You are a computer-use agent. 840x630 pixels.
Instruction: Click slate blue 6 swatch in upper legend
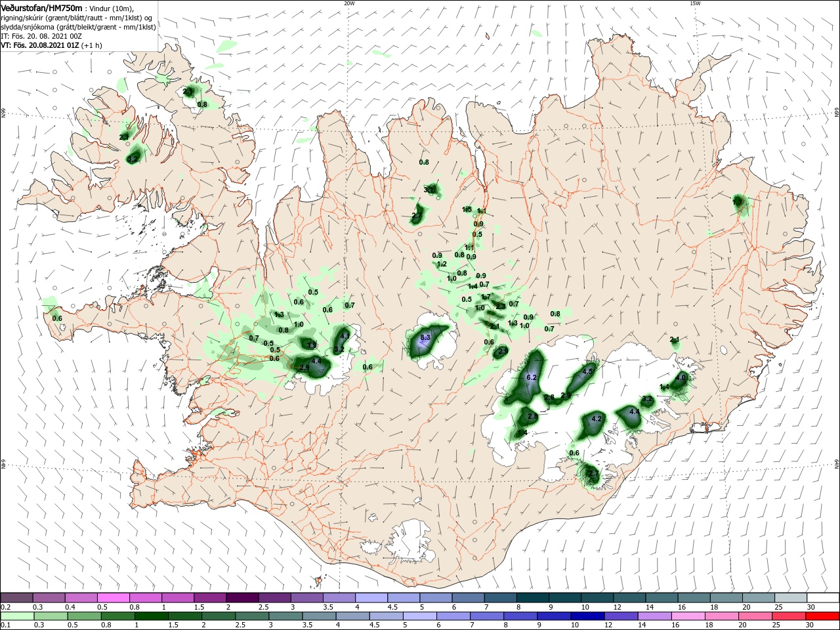[468, 598]
